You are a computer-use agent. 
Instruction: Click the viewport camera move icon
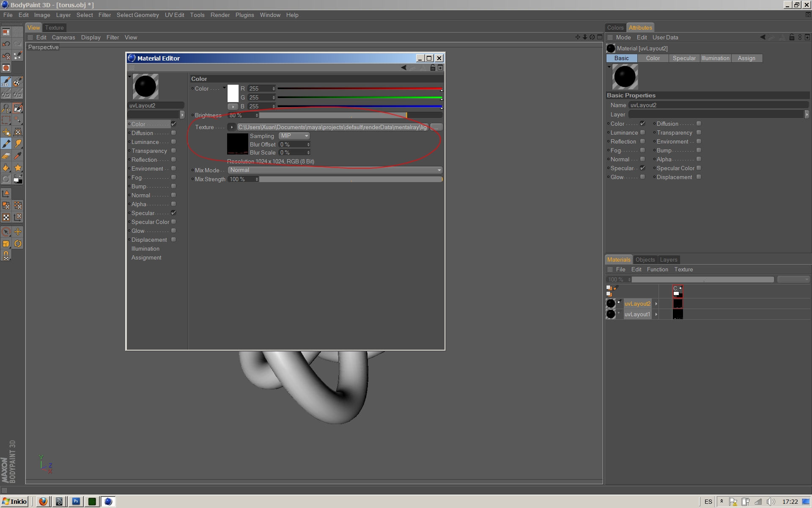click(578, 37)
